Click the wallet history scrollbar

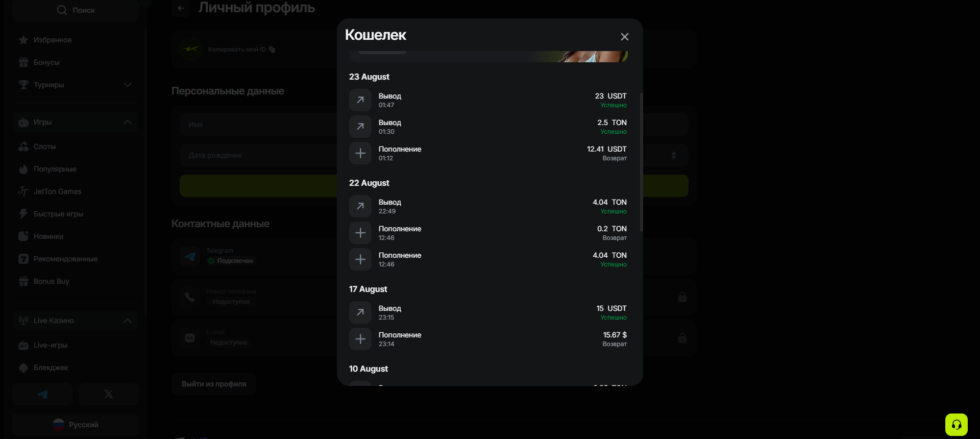click(x=641, y=162)
